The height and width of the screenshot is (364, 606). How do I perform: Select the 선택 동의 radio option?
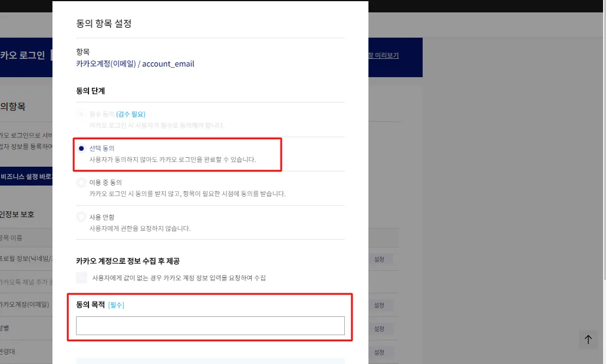(x=81, y=148)
